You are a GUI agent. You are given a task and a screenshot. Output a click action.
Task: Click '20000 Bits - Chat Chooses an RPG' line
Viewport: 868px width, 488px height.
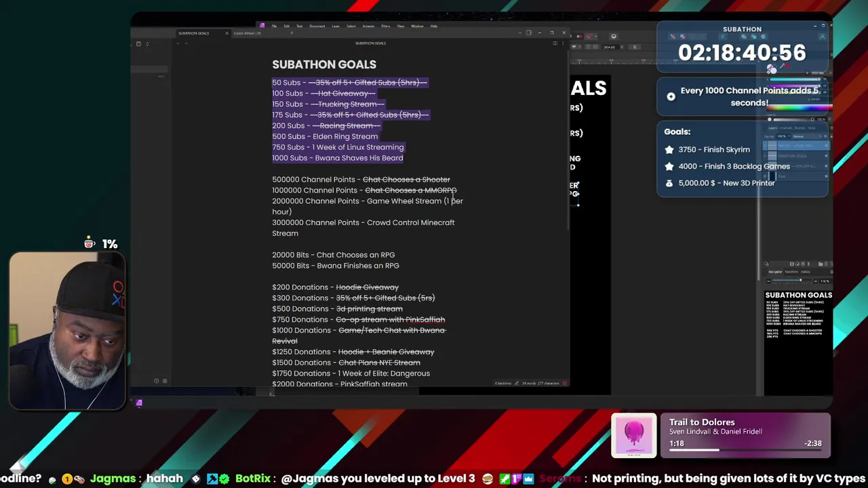coord(333,255)
